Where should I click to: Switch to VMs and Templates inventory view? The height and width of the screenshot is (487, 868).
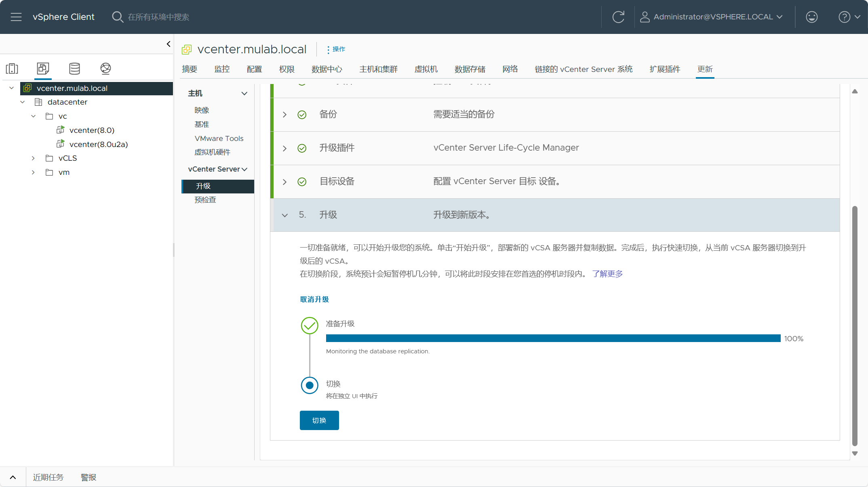pyautogui.click(x=43, y=68)
